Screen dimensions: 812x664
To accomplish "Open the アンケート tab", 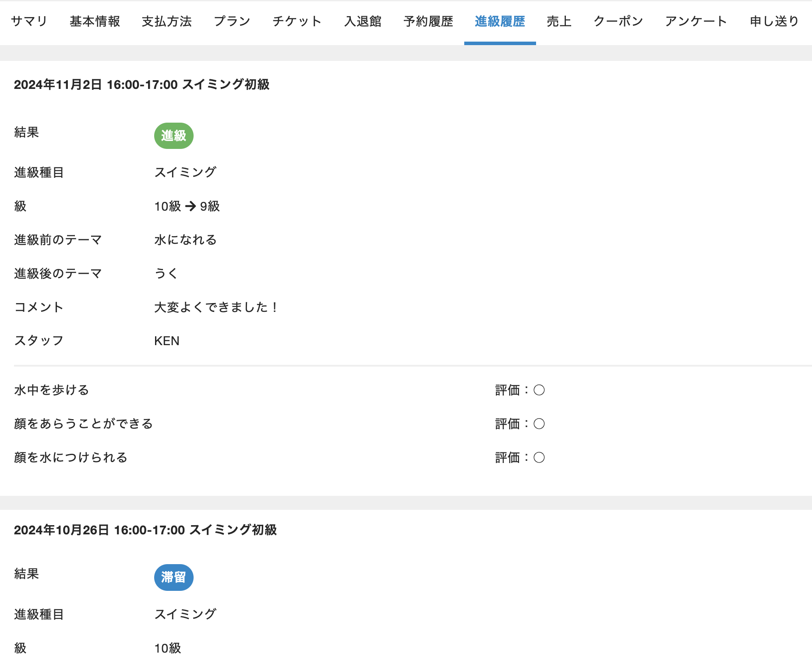I will click(696, 21).
